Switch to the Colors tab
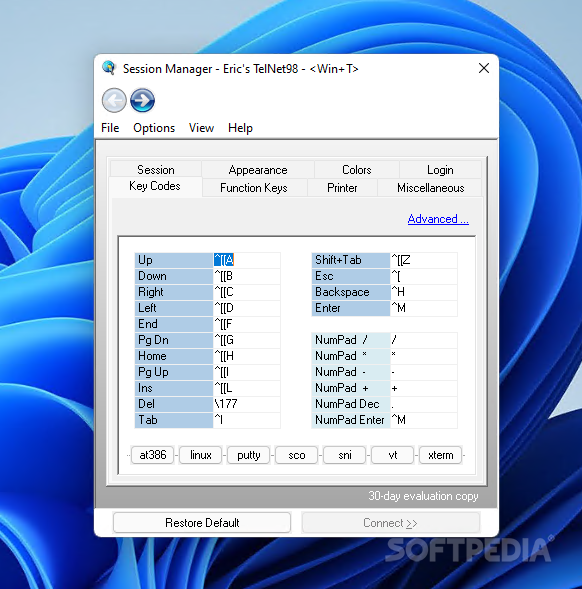This screenshot has width=582, height=589. [357, 170]
